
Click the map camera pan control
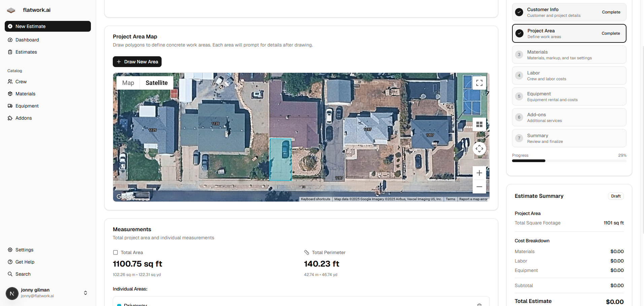[x=479, y=149]
